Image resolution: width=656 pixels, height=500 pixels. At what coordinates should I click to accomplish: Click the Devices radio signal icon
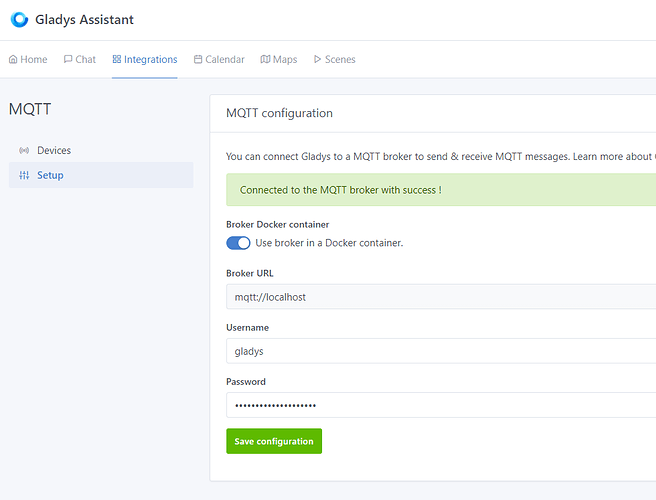click(24, 151)
